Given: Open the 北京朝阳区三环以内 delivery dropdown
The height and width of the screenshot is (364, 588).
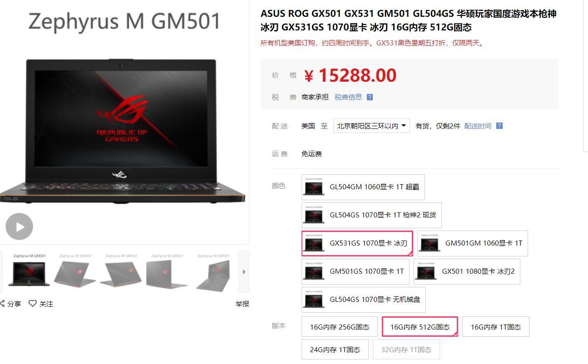Looking at the screenshot, I should coord(371,126).
